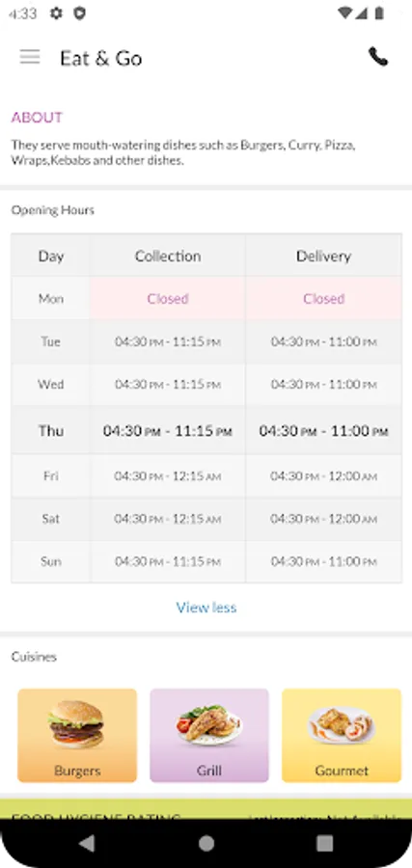Image resolution: width=412 pixels, height=868 pixels.
Task: Click the ABOUT section heading
Action: (37, 118)
